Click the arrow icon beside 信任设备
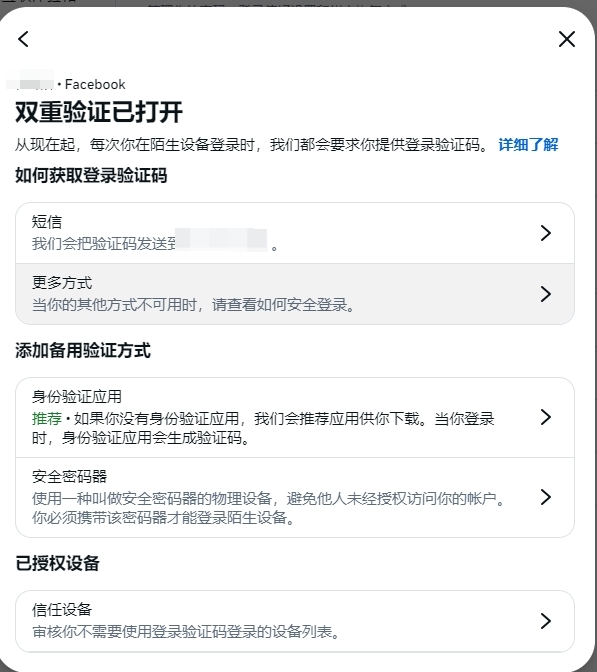 546,621
